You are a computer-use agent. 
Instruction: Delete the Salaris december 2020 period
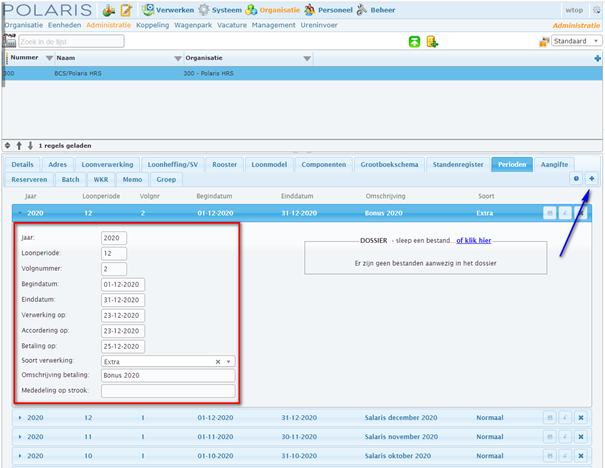point(581,417)
